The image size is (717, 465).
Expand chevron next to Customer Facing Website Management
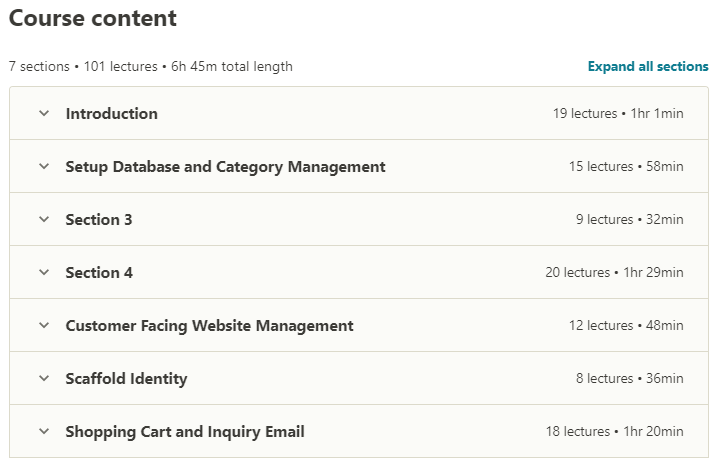[x=44, y=325]
